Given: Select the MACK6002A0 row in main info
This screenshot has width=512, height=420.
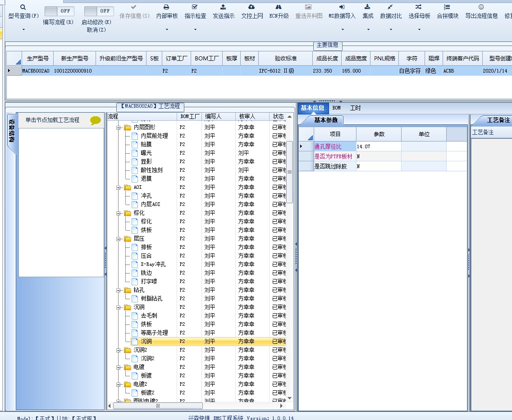Looking at the screenshot, I should coord(259,71).
